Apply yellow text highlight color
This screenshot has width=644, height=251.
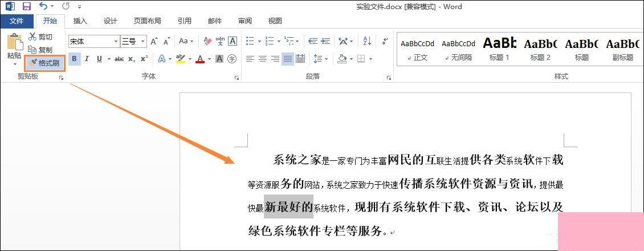pyautogui.click(x=180, y=59)
